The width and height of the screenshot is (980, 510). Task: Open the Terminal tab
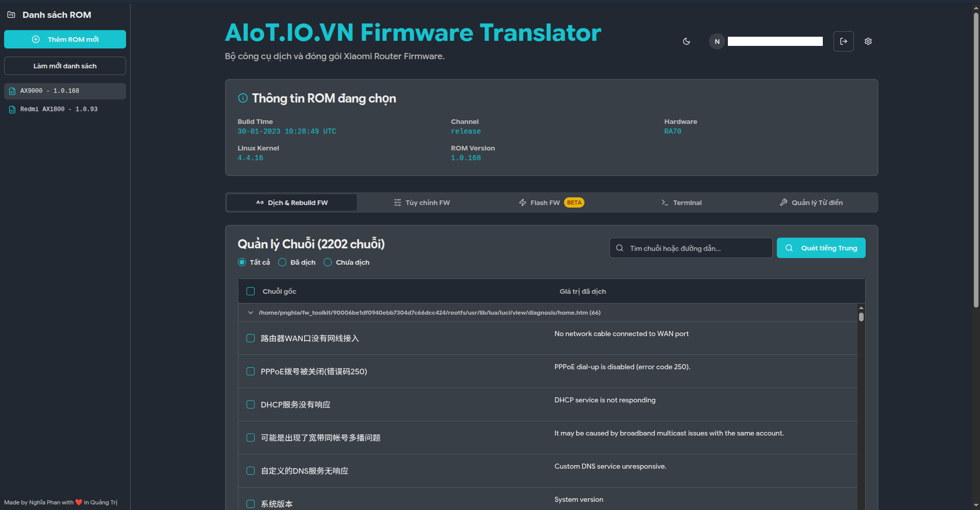(681, 202)
